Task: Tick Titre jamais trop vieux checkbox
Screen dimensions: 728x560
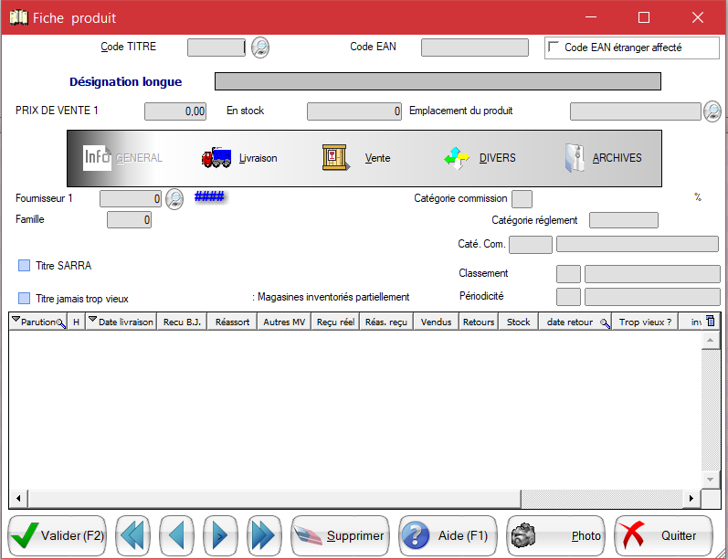Action: pyautogui.click(x=25, y=298)
